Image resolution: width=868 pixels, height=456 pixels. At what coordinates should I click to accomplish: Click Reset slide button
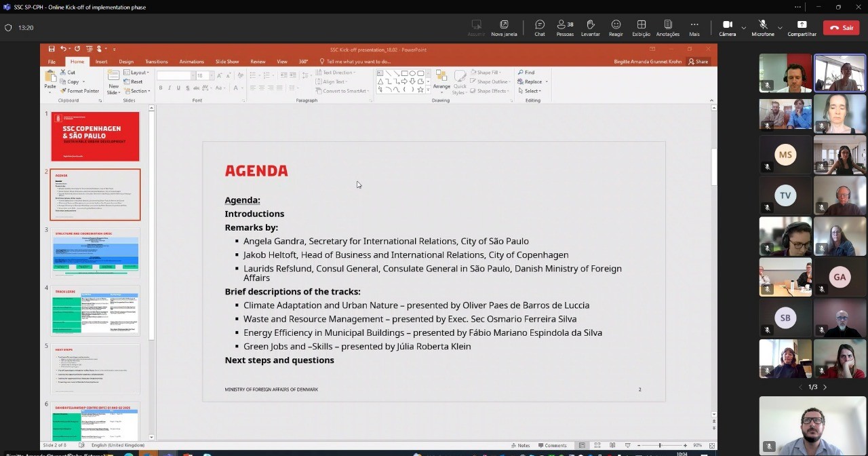tap(134, 81)
